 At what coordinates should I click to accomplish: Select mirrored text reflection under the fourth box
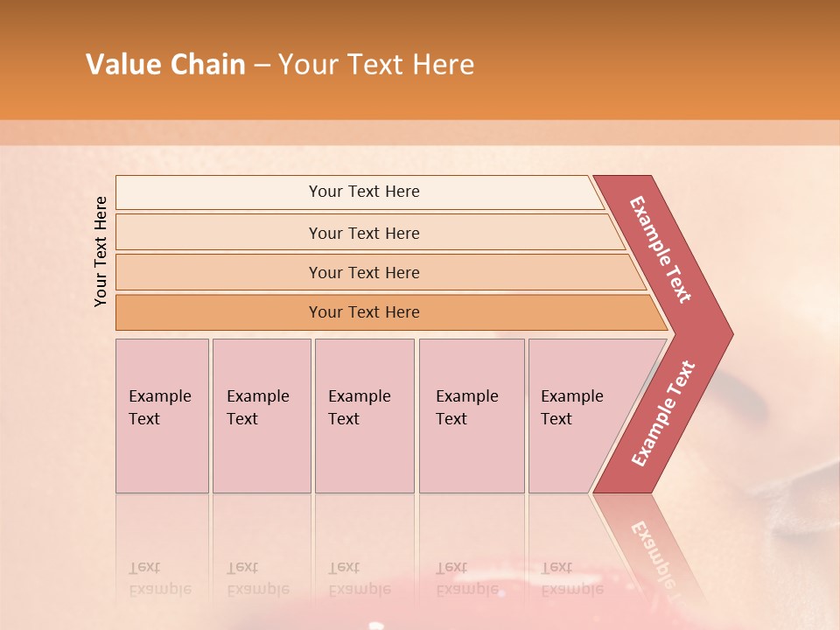[465, 578]
